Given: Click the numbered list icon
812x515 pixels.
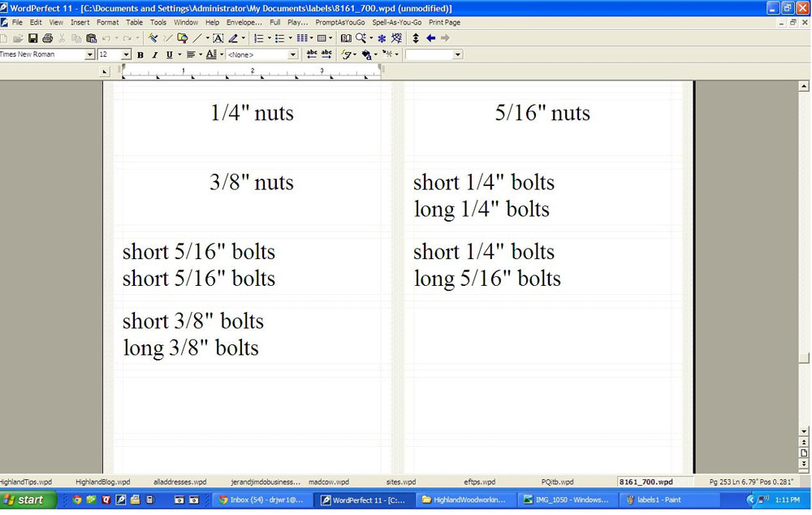Looking at the screenshot, I should (x=258, y=38).
